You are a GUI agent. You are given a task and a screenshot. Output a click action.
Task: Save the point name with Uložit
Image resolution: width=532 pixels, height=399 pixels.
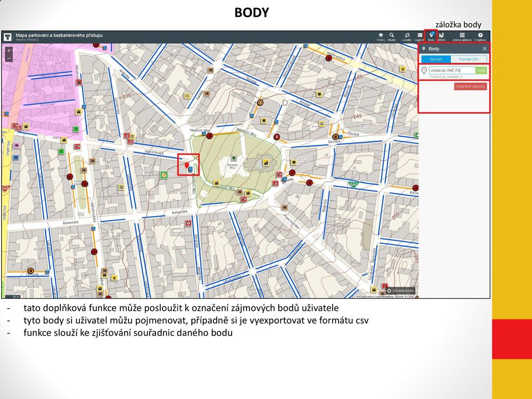(x=481, y=70)
